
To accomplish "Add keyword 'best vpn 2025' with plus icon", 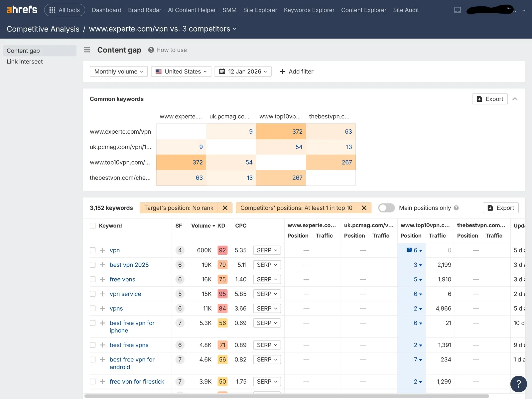I will pyautogui.click(x=103, y=265).
